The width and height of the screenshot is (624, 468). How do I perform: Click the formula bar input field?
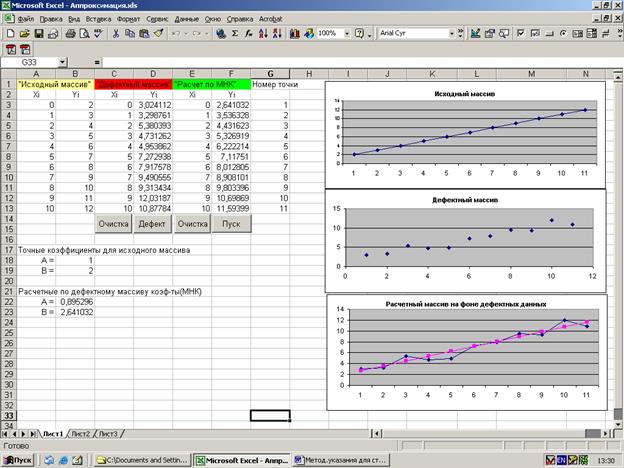coord(350,61)
